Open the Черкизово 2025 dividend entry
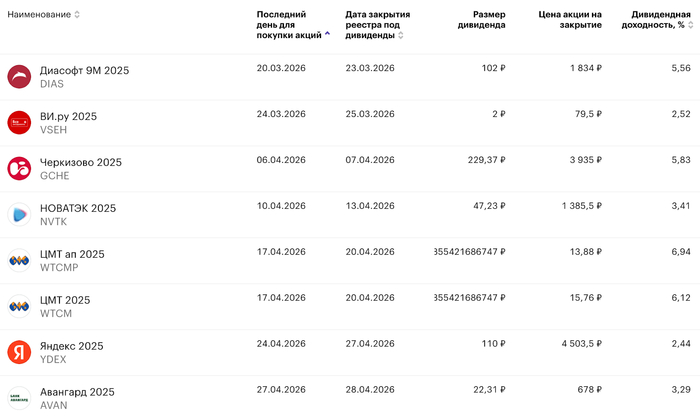700x420 pixels. tap(80, 163)
